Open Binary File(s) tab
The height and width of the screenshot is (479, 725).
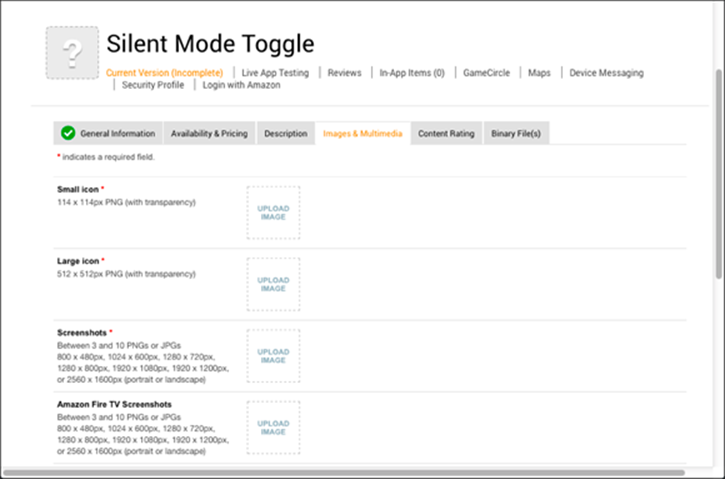click(516, 133)
